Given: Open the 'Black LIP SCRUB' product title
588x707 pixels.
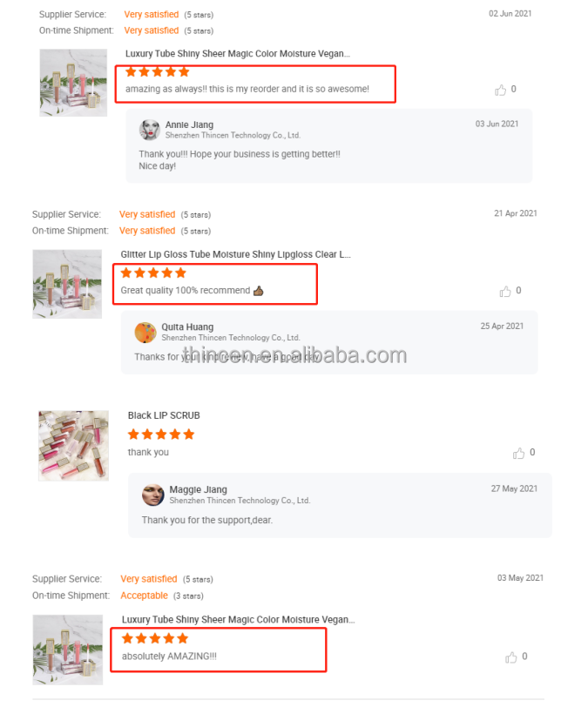Looking at the screenshot, I should pyautogui.click(x=164, y=415).
